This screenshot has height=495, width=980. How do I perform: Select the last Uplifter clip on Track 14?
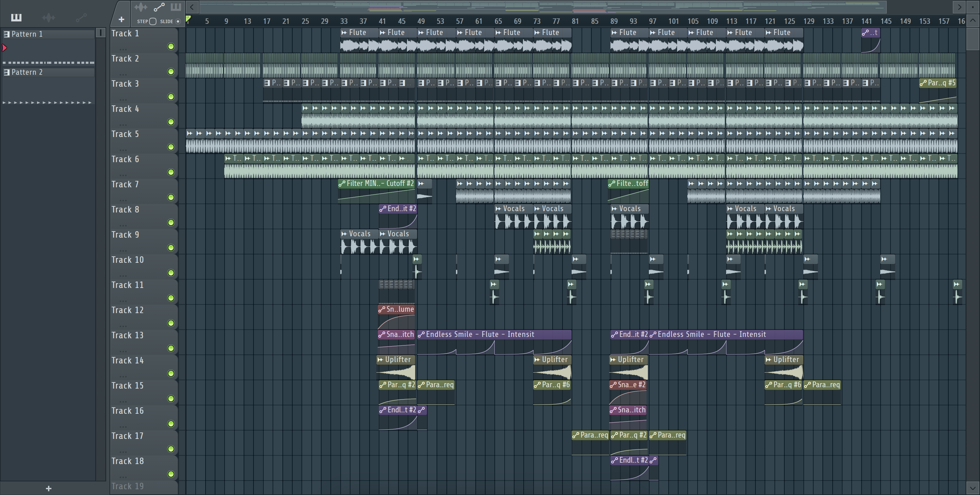tap(784, 367)
